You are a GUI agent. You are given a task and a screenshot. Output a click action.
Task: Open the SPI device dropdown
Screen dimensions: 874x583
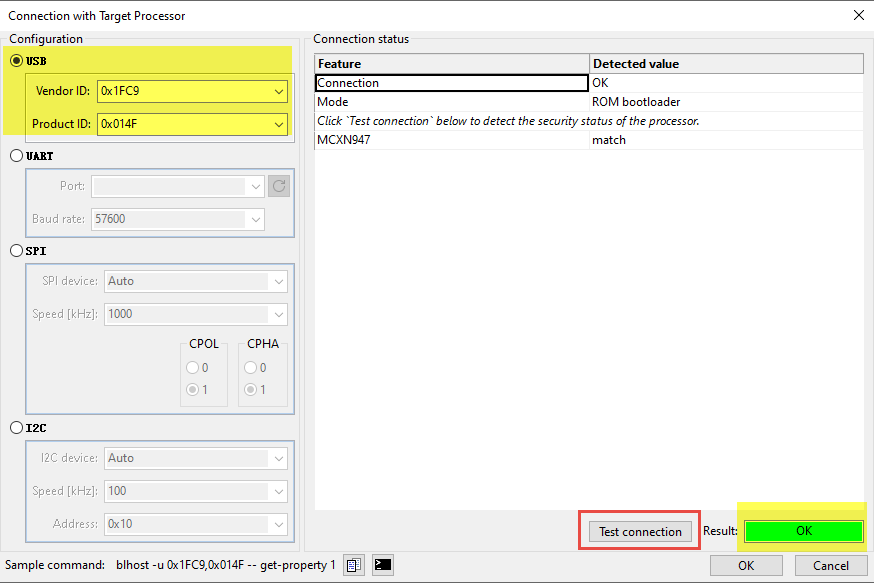278,281
